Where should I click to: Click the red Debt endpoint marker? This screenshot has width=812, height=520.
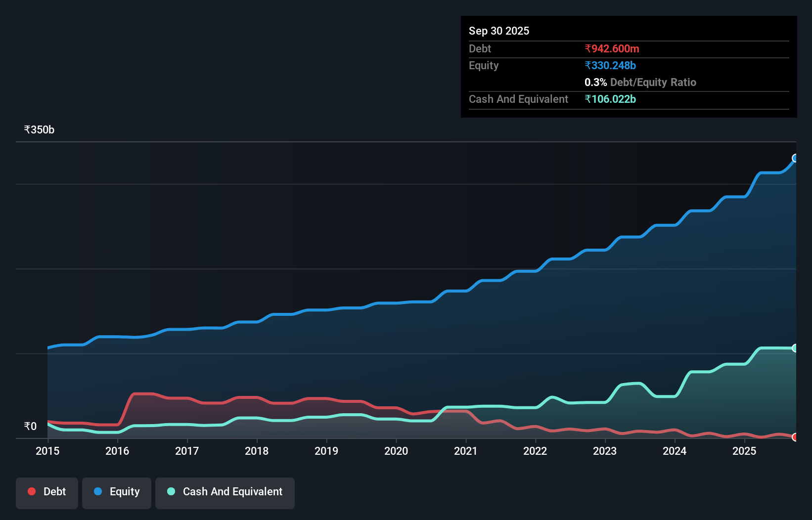795,437
